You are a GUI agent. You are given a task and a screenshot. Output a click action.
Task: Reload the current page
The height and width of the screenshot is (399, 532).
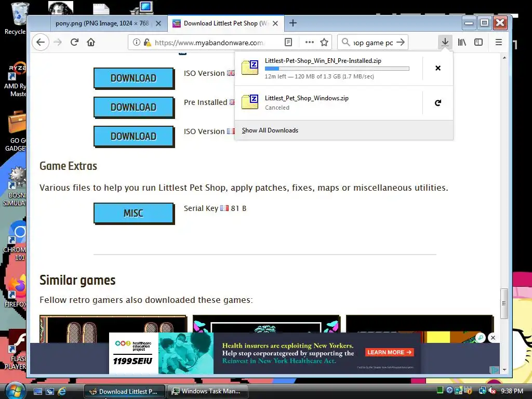click(74, 43)
